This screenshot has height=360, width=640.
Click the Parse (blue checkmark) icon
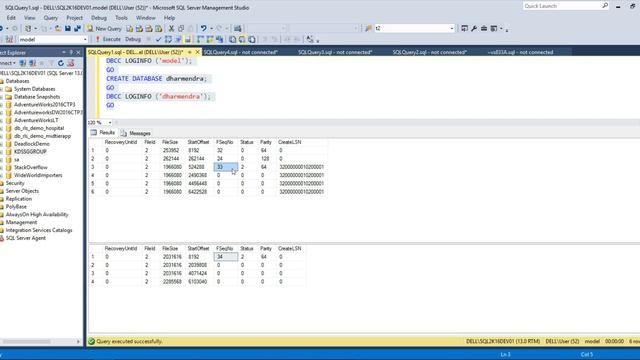tap(158, 40)
